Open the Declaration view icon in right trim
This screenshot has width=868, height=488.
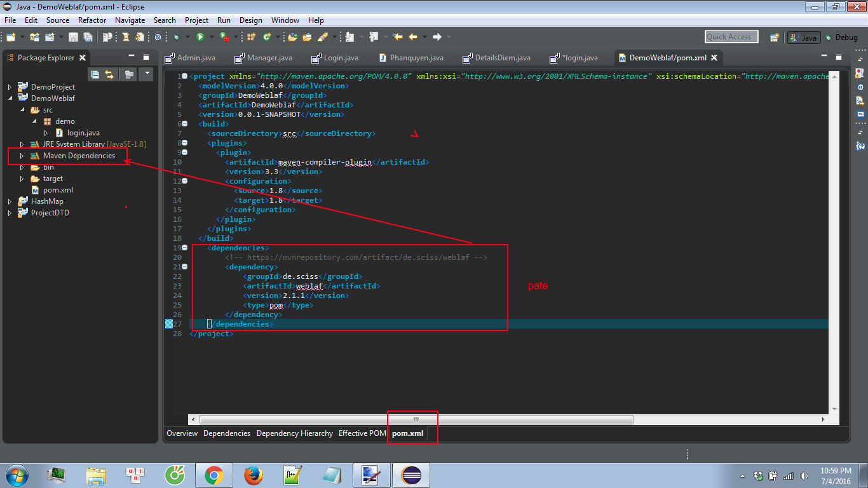860,100
